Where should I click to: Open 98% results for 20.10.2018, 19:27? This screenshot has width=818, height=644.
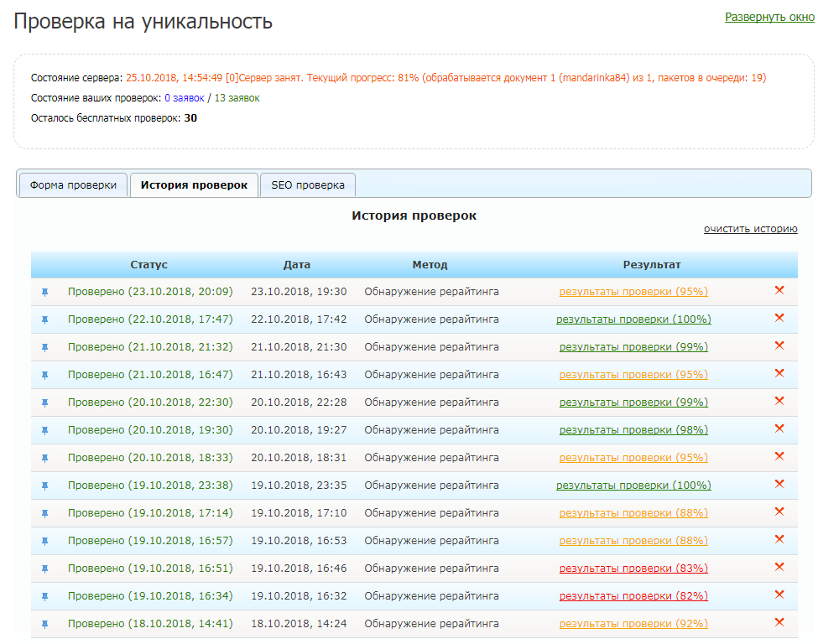point(633,429)
